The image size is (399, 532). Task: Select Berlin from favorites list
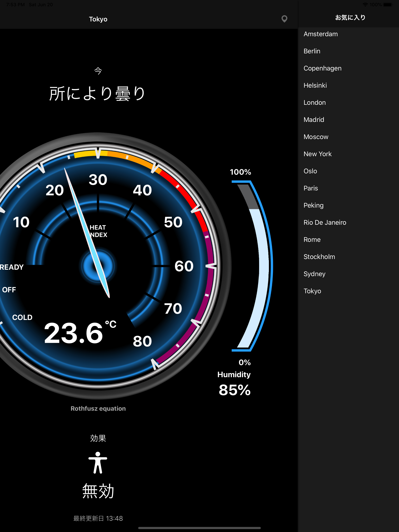(312, 51)
